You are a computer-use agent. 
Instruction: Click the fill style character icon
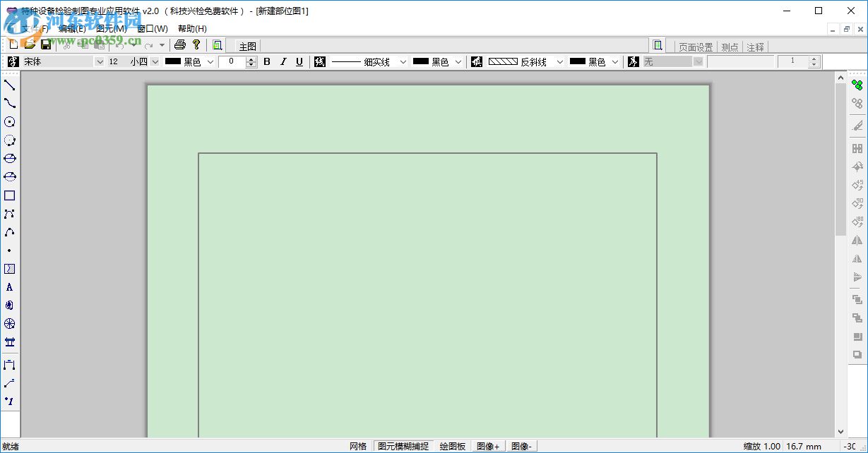pos(477,61)
